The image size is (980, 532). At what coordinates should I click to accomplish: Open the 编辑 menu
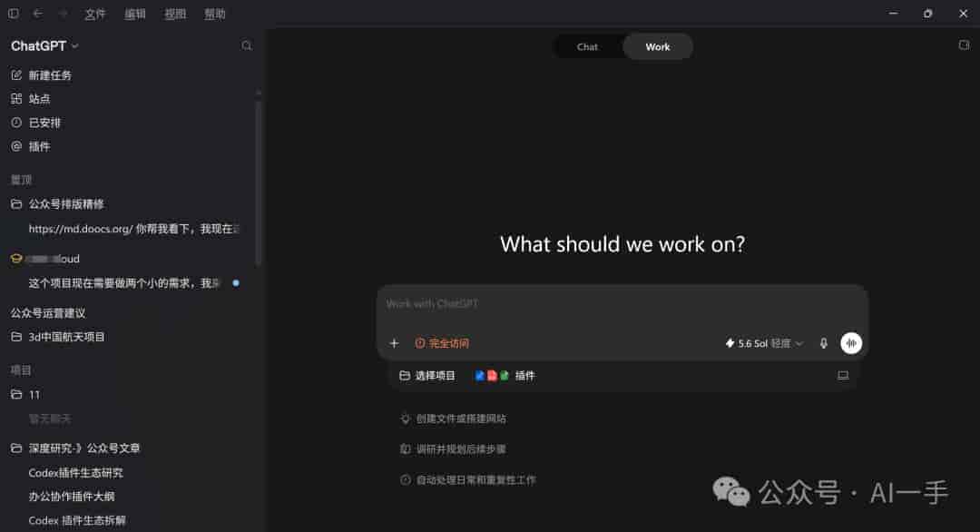[x=135, y=14]
